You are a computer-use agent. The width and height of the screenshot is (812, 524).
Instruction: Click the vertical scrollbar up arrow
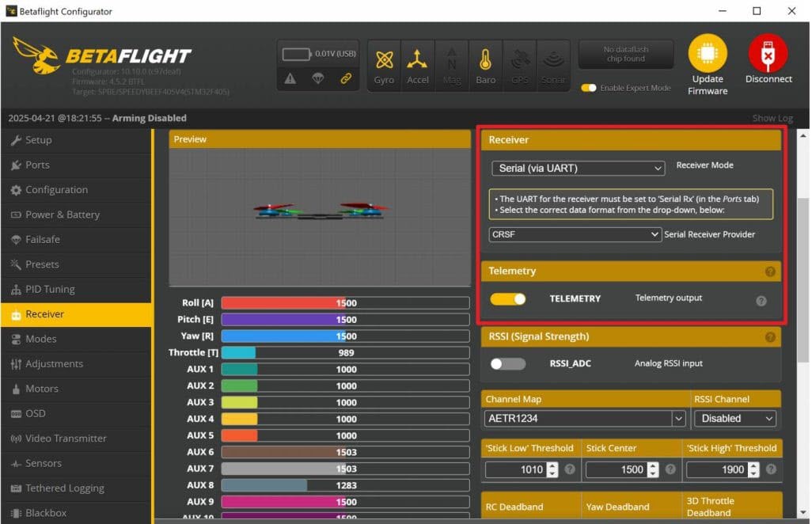pos(803,135)
